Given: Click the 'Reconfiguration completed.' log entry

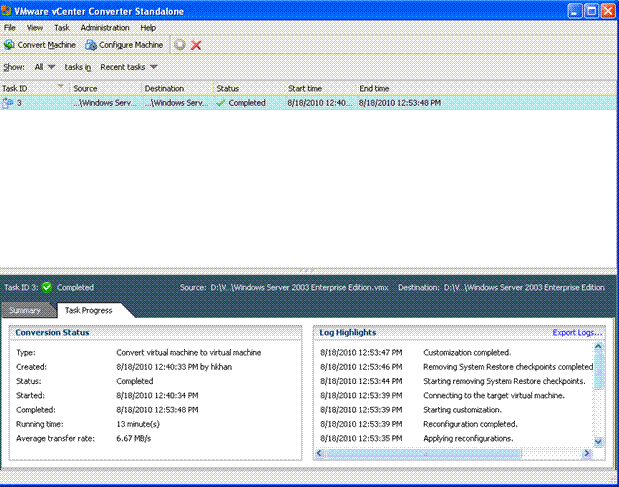Looking at the screenshot, I should click(470, 424).
